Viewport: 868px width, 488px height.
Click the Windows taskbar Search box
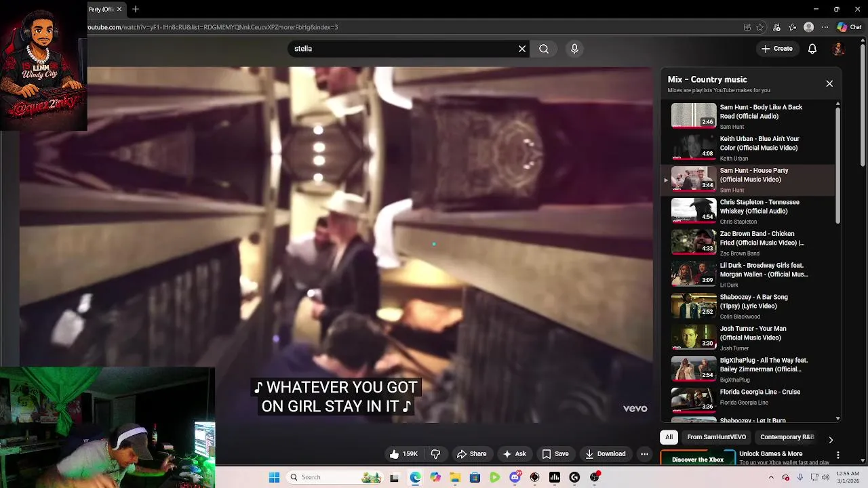pyautogui.click(x=336, y=477)
